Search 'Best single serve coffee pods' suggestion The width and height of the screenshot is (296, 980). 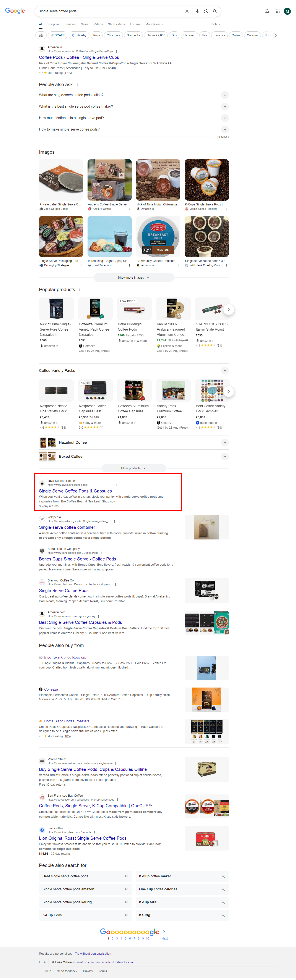[85, 876]
